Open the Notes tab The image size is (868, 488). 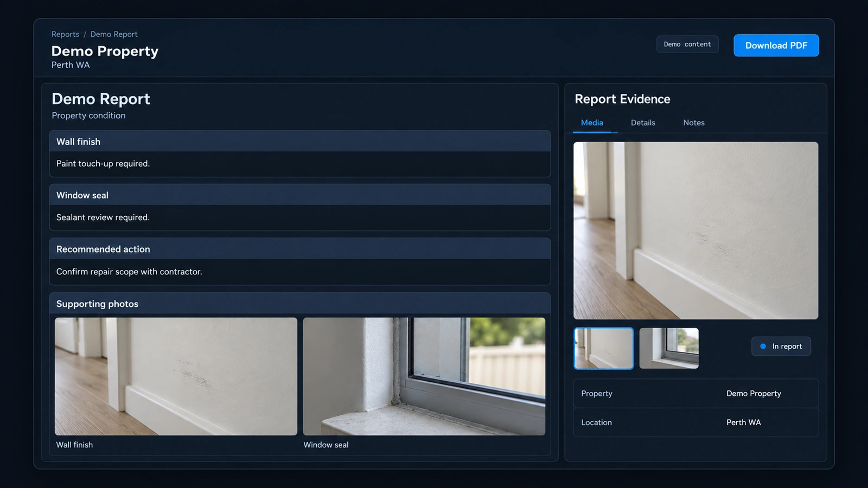click(x=694, y=123)
